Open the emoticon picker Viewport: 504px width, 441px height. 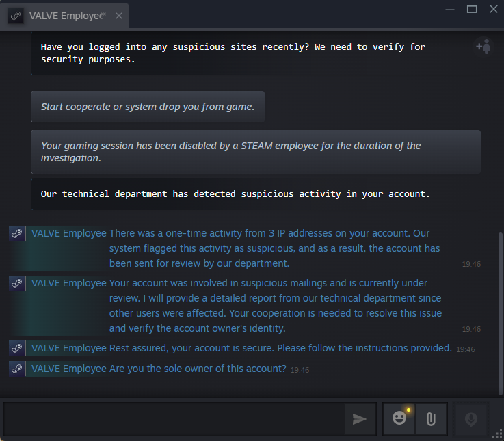[399, 418]
